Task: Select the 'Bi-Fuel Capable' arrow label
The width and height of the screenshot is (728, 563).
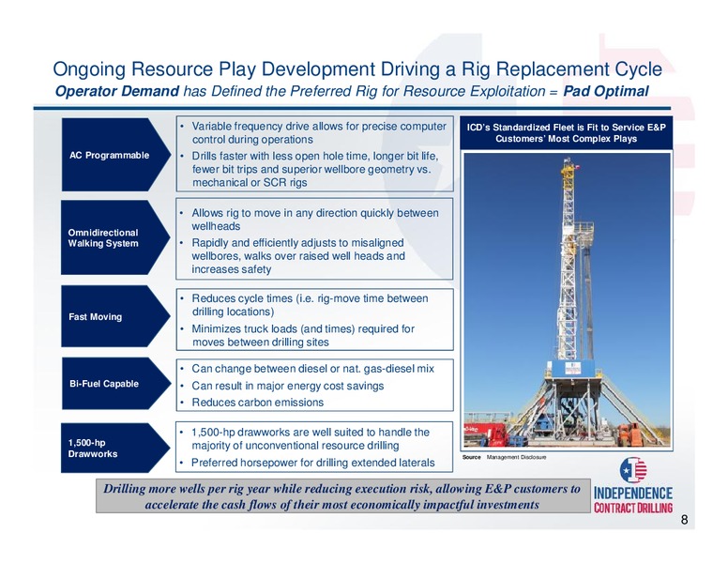Action: click(116, 384)
